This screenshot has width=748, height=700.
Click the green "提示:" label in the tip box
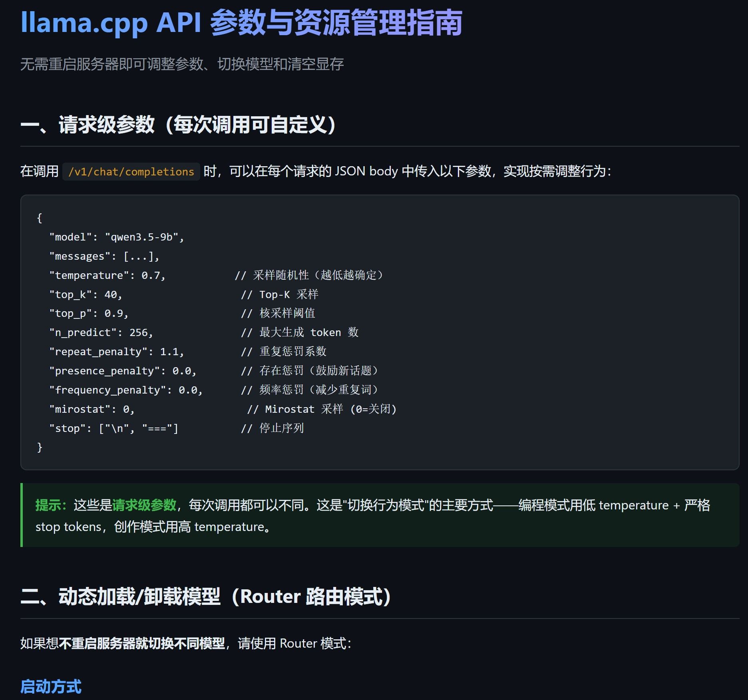coord(51,505)
